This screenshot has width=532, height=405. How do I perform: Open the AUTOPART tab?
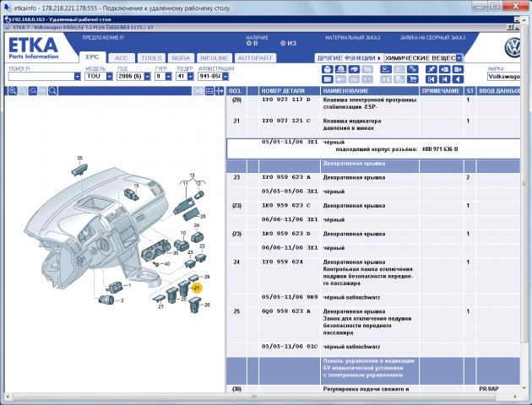(255, 58)
